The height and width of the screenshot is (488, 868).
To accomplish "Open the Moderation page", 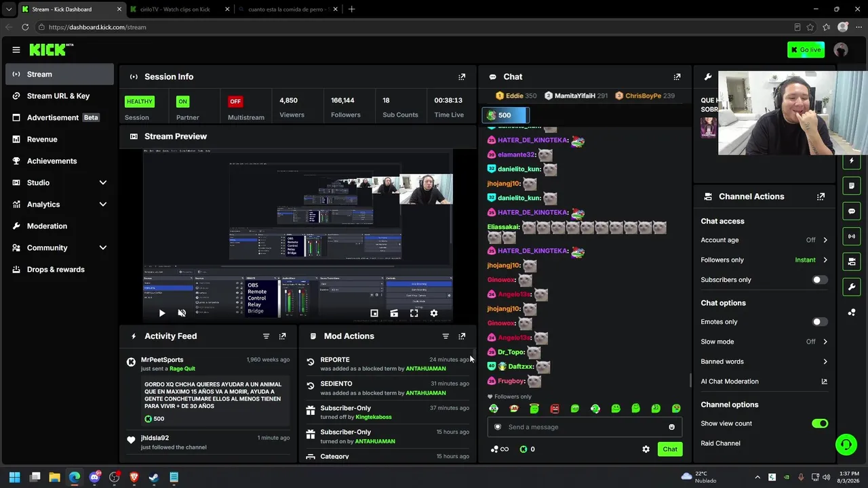I will (60, 226).
